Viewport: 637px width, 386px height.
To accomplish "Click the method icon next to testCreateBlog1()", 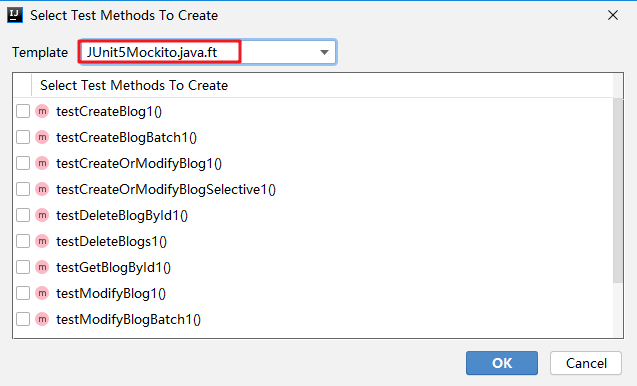I will pyautogui.click(x=42, y=111).
